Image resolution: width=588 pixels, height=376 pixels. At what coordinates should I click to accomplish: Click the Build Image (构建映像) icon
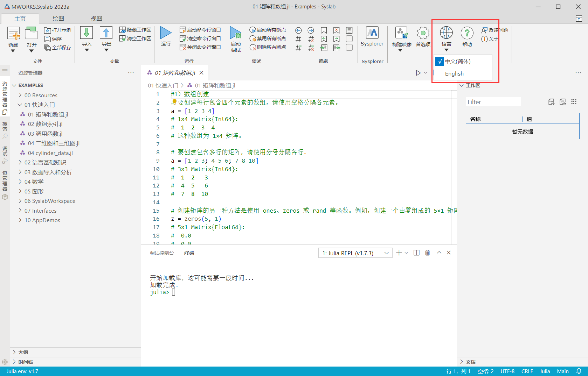[401, 33]
